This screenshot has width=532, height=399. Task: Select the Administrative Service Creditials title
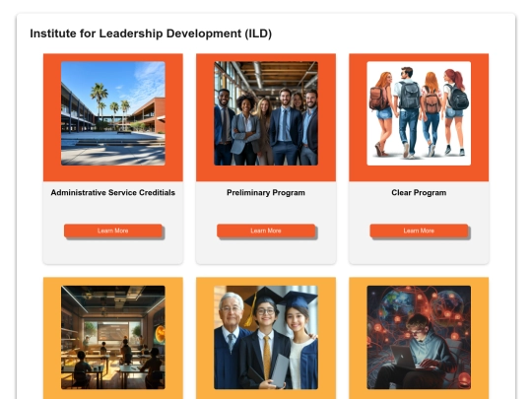pos(113,193)
